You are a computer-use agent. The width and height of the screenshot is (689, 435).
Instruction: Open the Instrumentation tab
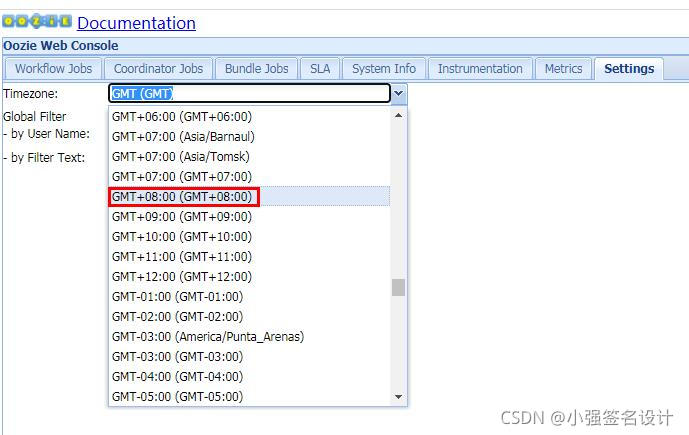click(x=480, y=69)
